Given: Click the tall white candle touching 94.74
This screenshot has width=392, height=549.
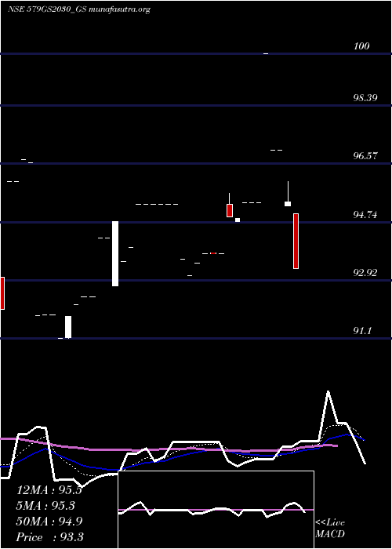Looking at the screenshot, I should click(x=115, y=253).
